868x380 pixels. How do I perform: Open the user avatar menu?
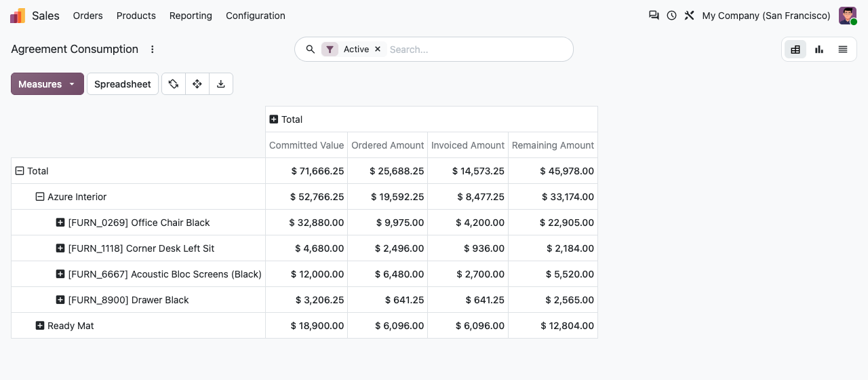848,16
